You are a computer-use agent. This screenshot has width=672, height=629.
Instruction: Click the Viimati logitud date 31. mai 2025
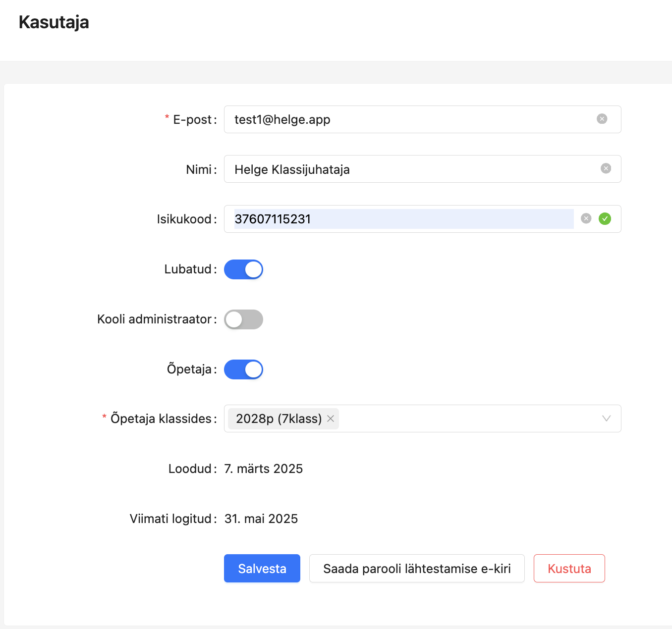tap(261, 519)
